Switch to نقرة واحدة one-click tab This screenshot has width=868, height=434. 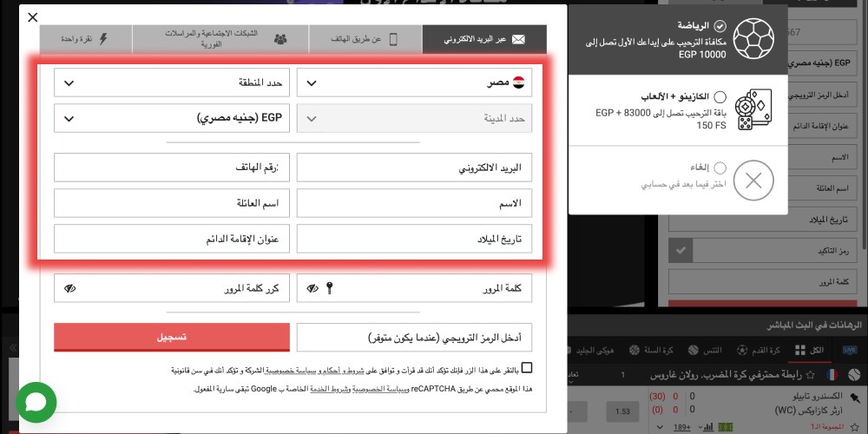pyautogui.click(x=86, y=39)
